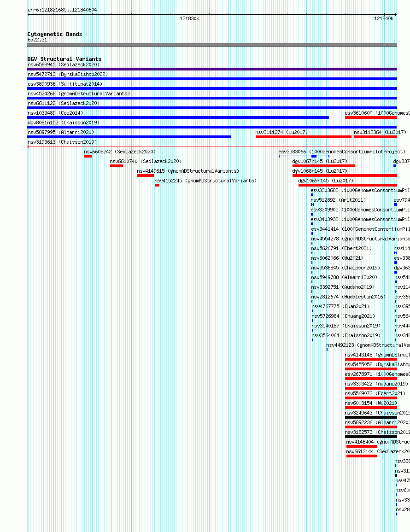Select nsv5569073 (Ebert2021) label

375,393
